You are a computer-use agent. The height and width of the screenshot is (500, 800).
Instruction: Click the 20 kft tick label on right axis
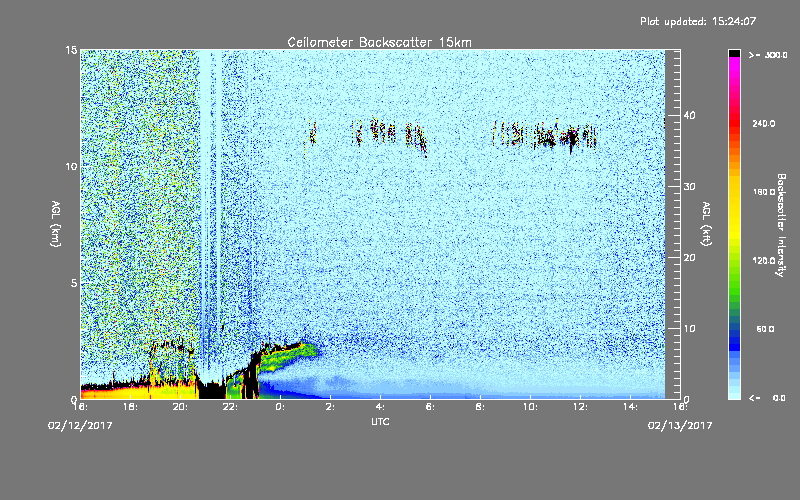tap(689, 258)
